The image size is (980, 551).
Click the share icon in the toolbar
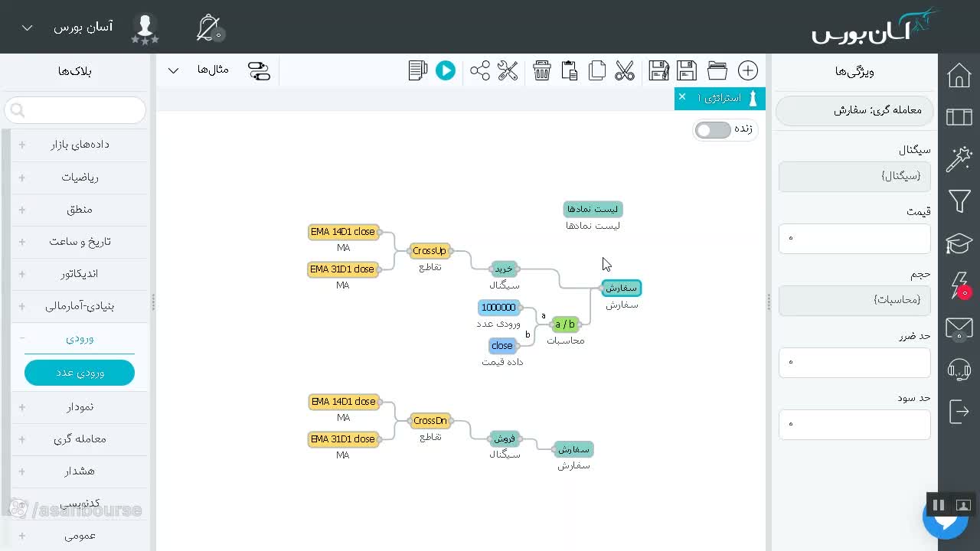pyautogui.click(x=480, y=70)
